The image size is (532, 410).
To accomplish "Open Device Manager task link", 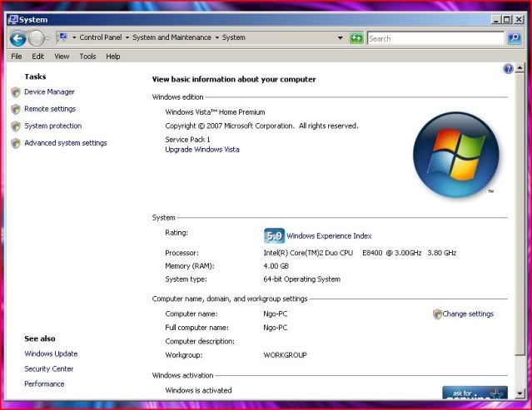I will tap(49, 91).
